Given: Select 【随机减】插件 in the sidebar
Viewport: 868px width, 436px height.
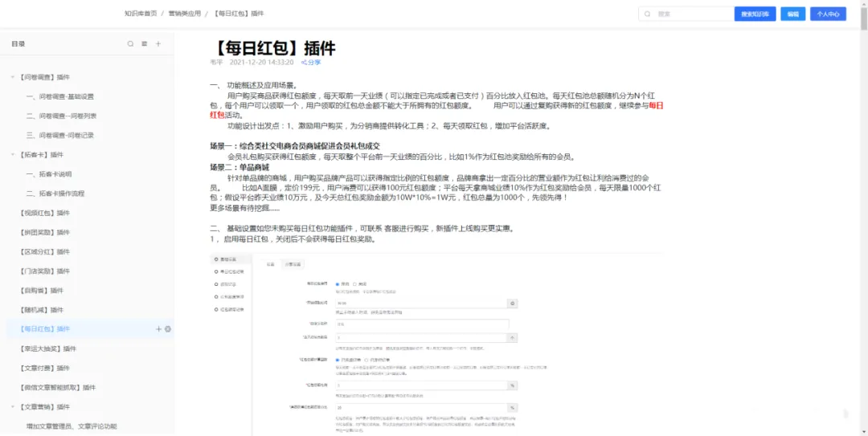Looking at the screenshot, I should [40, 310].
